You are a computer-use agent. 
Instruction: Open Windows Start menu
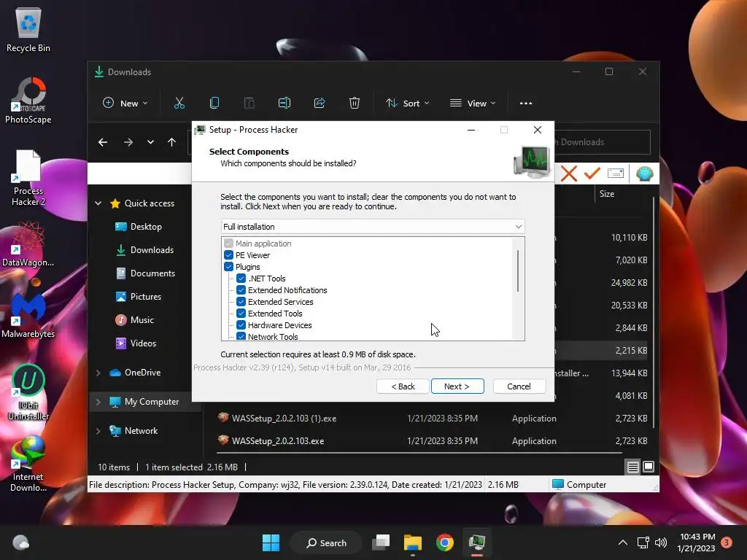tap(271, 542)
